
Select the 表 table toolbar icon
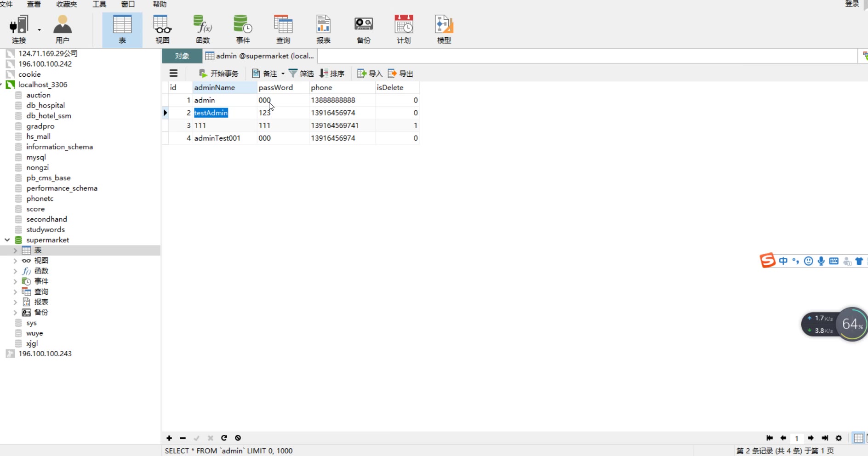tap(122, 30)
